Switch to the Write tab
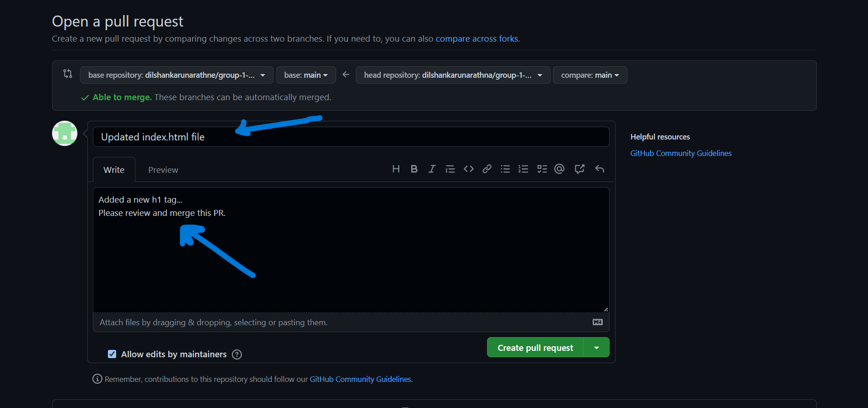Image resolution: width=868 pixels, height=408 pixels. 114,170
